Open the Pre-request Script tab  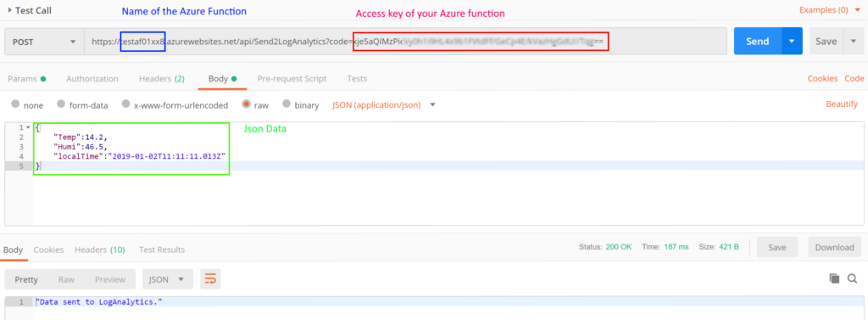(292, 79)
